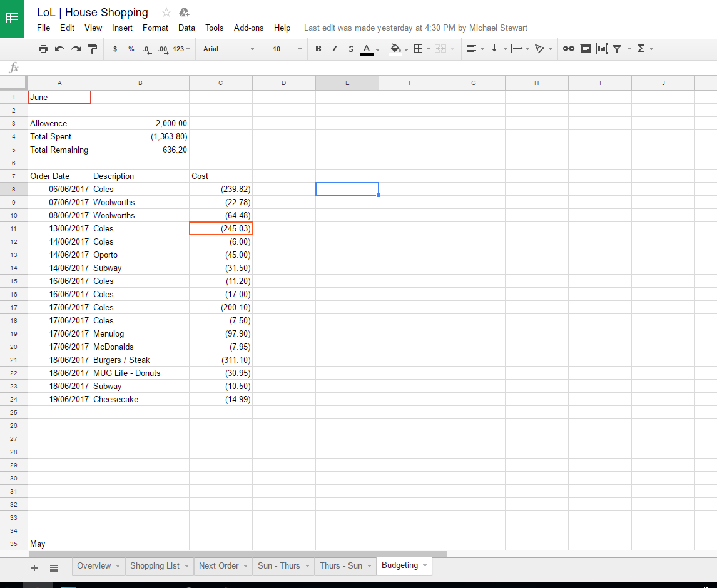Toggle the filter
The image size is (717, 588).
coord(617,48)
